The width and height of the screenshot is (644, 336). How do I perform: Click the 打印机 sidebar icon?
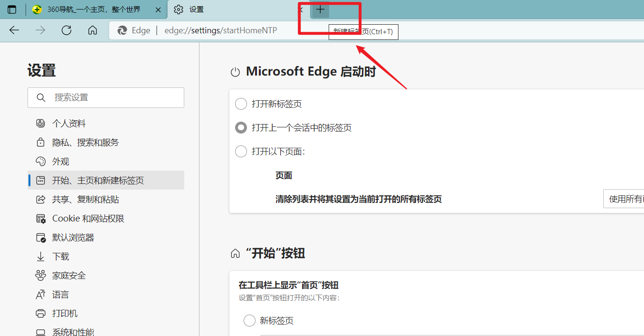41,313
